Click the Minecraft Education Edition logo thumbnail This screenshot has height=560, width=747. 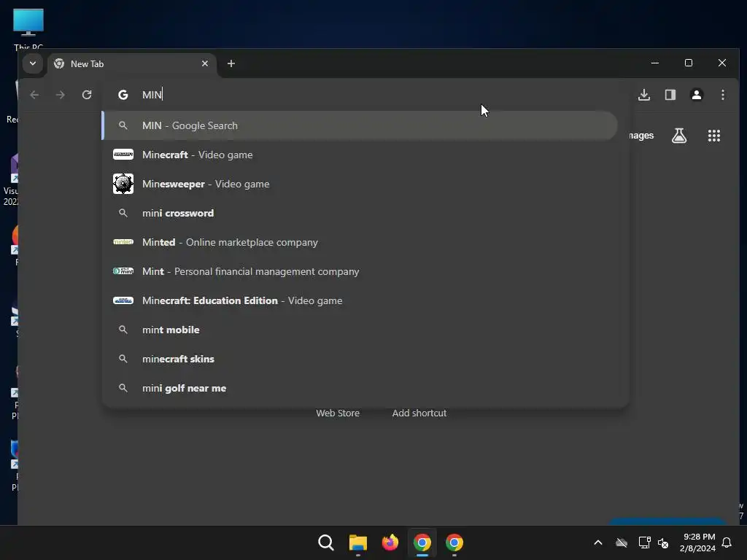click(x=123, y=300)
